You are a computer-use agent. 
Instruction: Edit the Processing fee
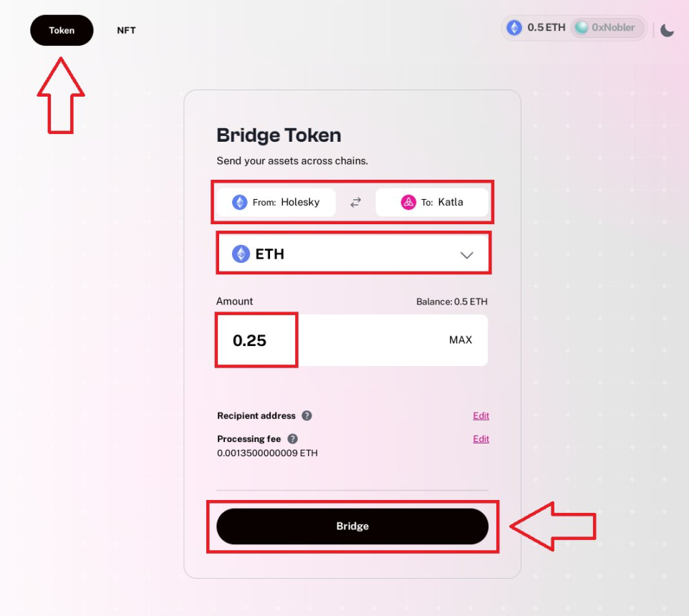[x=481, y=439]
